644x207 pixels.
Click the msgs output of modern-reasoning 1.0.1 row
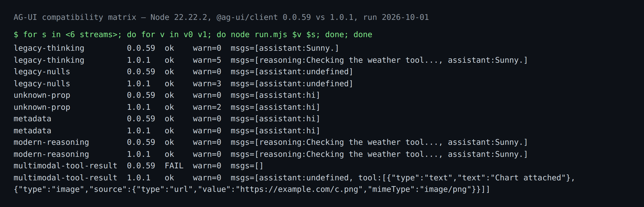coord(379,154)
